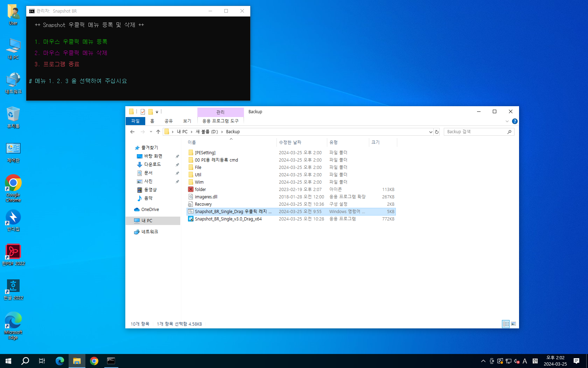Click the properties checkmark quick access icon
Screen dimensions: 588x368
point(143,112)
